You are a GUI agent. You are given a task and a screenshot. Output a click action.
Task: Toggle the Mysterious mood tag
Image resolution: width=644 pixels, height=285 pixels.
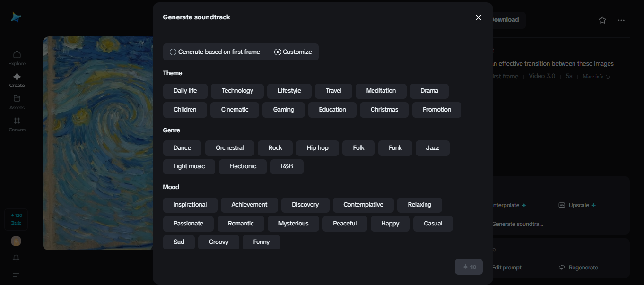coord(293,224)
